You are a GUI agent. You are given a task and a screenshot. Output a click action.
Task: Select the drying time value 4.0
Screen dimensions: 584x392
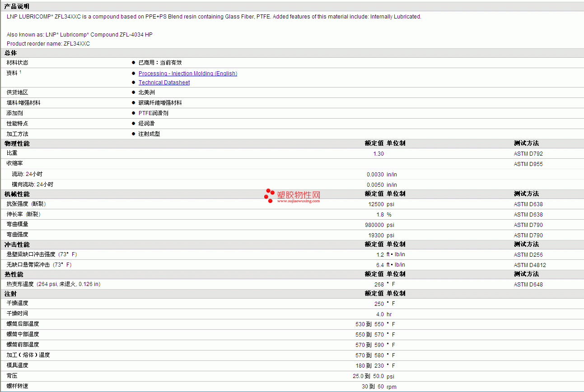pyautogui.click(x=380, y=314)
